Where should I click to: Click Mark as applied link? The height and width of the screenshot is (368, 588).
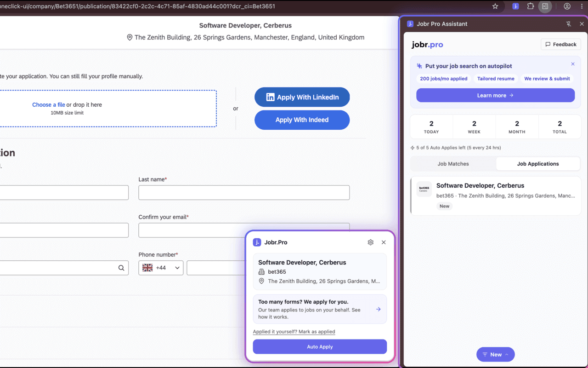(294, 332)
